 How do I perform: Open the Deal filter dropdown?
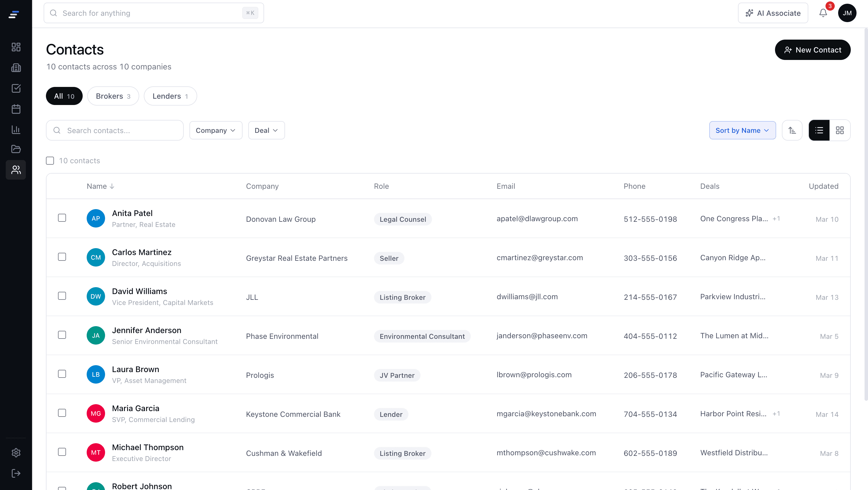click(266, 130)
